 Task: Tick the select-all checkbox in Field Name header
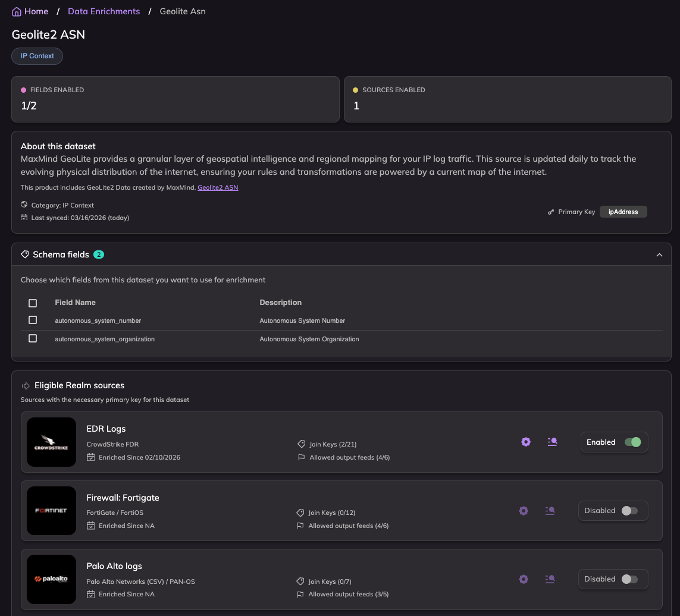[33, 303]
